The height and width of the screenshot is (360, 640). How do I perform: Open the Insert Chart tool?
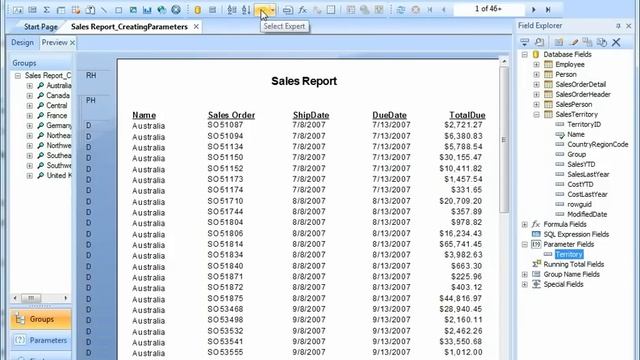coord(147,9)
